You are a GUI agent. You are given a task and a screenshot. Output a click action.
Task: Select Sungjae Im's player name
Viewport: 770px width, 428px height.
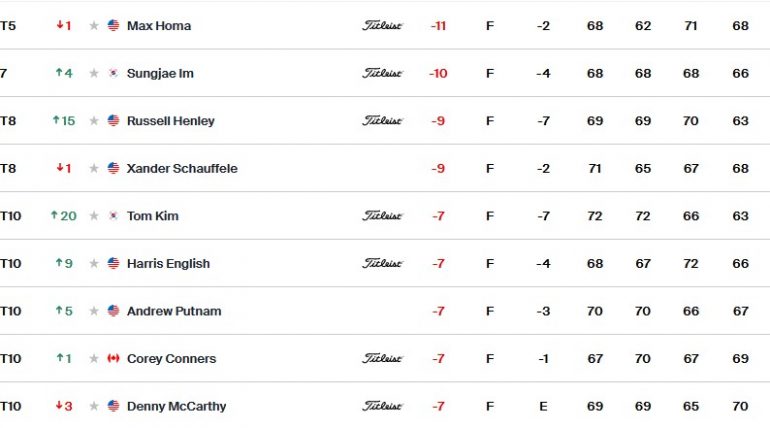160,73
